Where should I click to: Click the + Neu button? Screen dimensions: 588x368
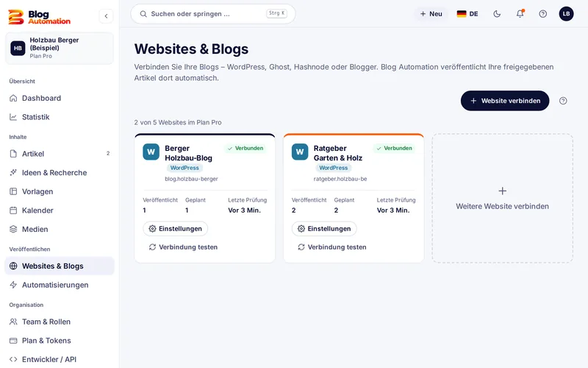tap(431, 14)
